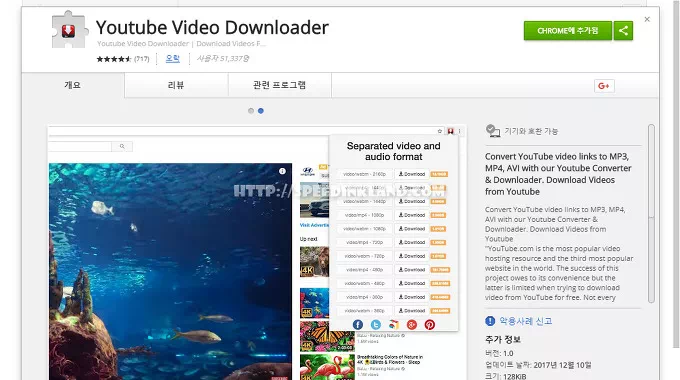680x380 pixels.
Task: Click the green Add to Chrome button
Action: (568, 31)
